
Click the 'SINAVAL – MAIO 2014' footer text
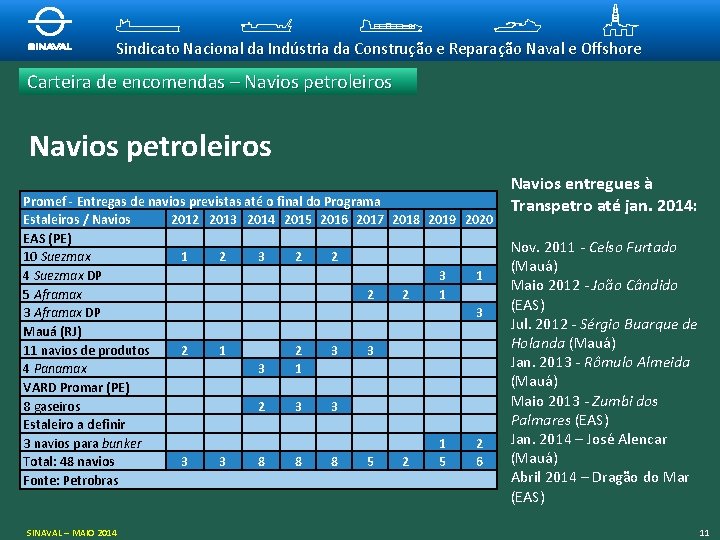(72, 533)
